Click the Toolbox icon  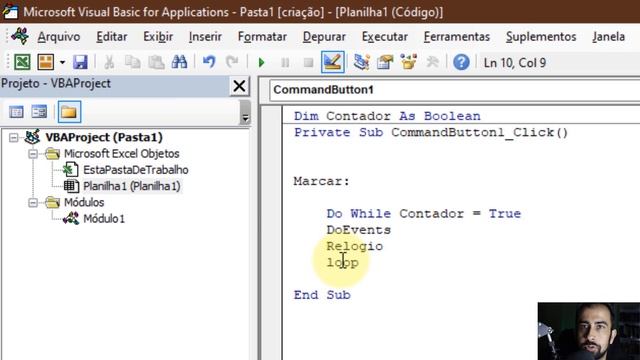coord(432,62)
